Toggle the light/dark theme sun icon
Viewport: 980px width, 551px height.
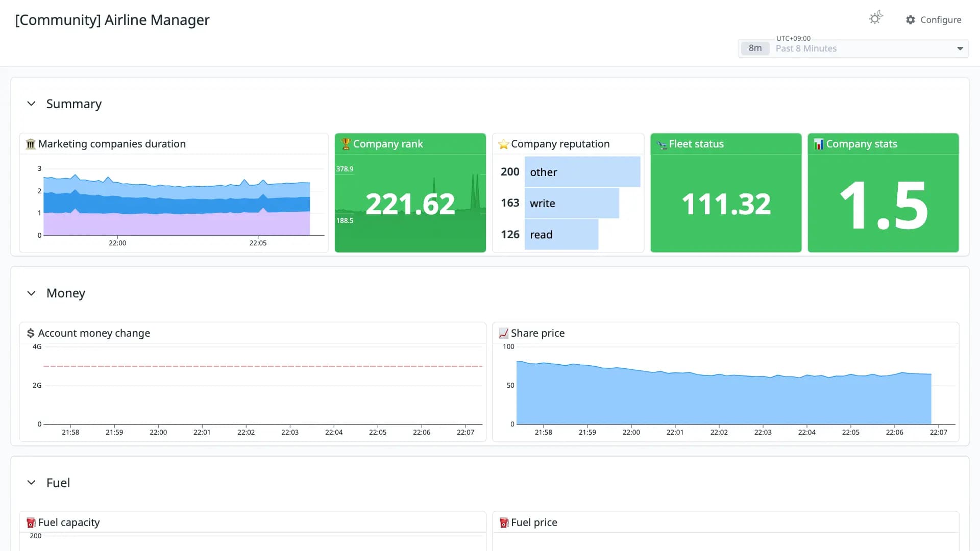[876, 18]
